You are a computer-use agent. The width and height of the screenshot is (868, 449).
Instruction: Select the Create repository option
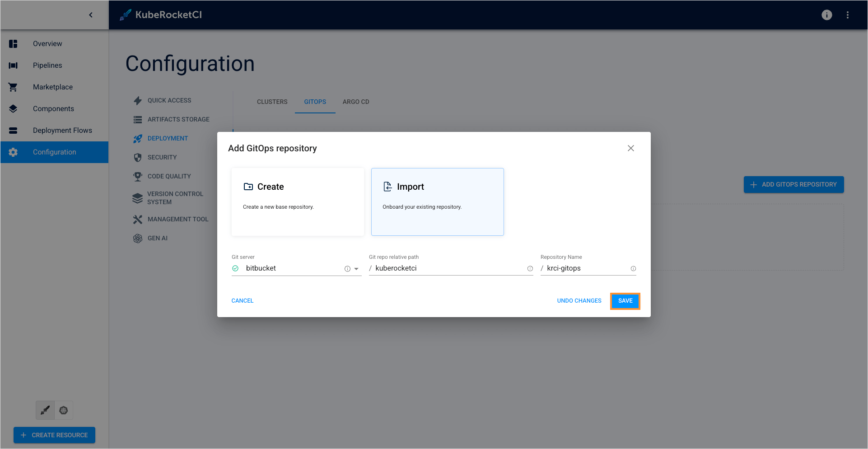297,202
